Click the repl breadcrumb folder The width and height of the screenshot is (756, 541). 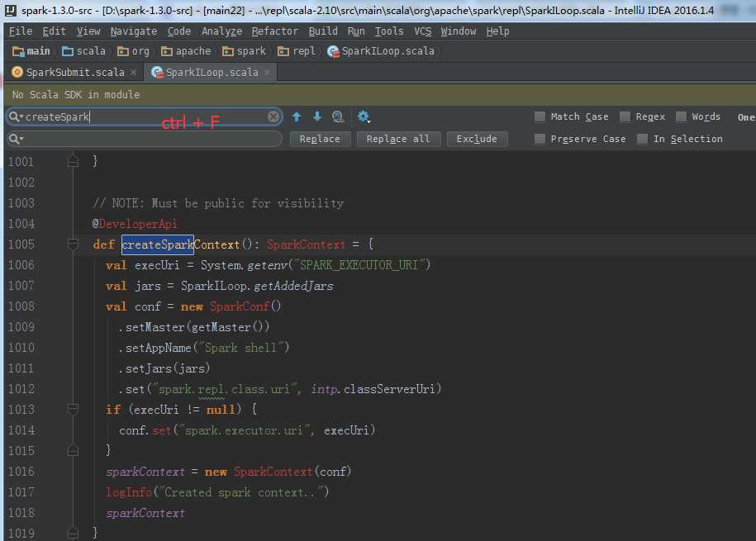click(297, 51)
